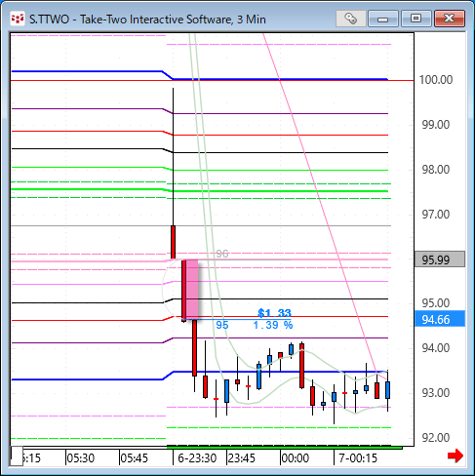
Task: Click the 94.00 price axis label
Action: tap(436, 348)
